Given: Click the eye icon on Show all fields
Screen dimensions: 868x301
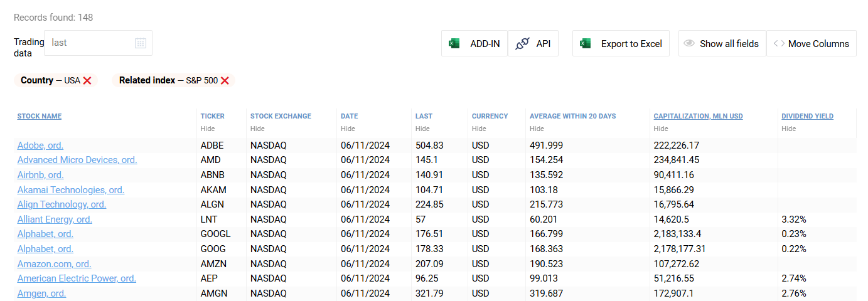Looking at the screenshot, I should click(689, 44).
